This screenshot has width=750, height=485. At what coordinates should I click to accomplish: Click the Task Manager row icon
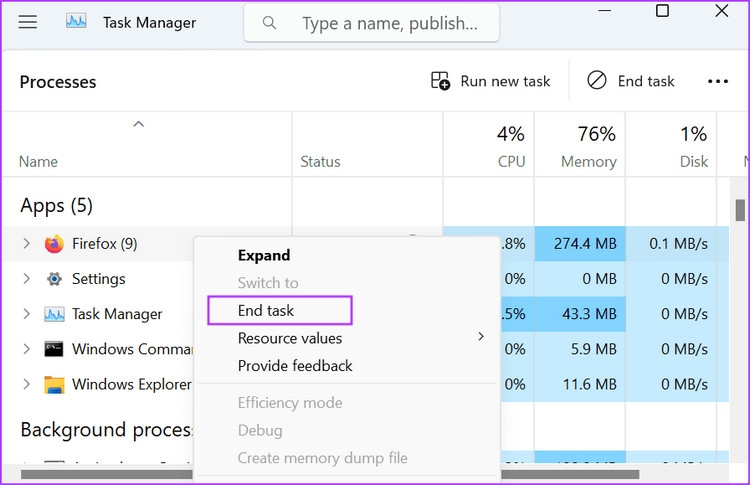[x=54, y=314]
